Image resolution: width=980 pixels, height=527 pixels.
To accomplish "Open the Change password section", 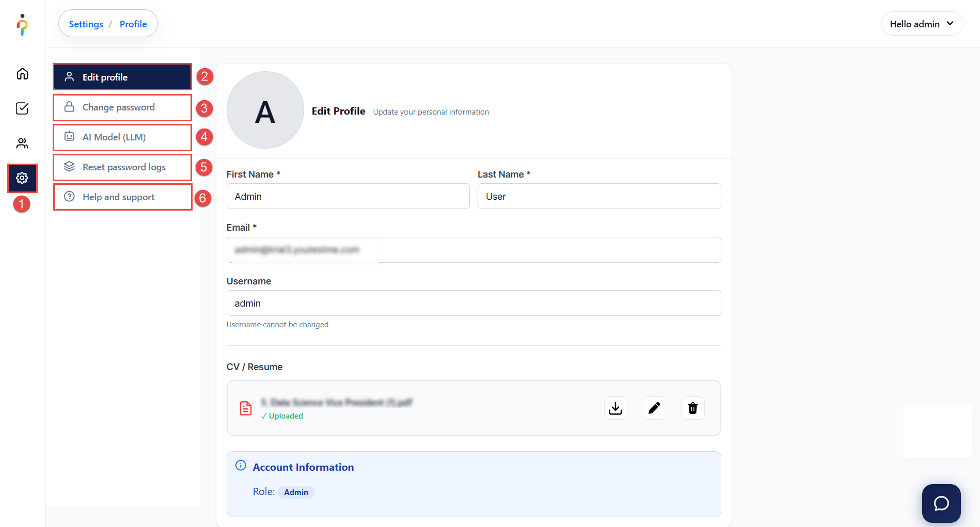I will (x=122, y=107).
